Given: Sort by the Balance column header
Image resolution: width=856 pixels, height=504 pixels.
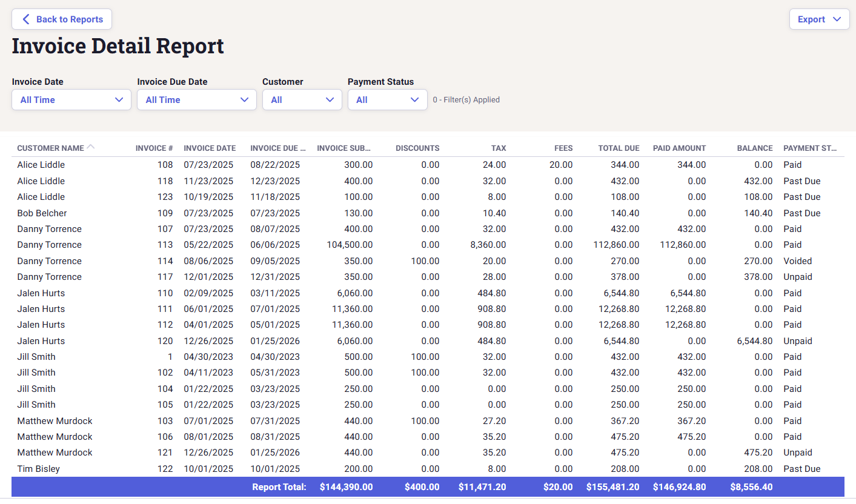Looking at the screenshot, I should pyautogui.click(x=754, y=148).
